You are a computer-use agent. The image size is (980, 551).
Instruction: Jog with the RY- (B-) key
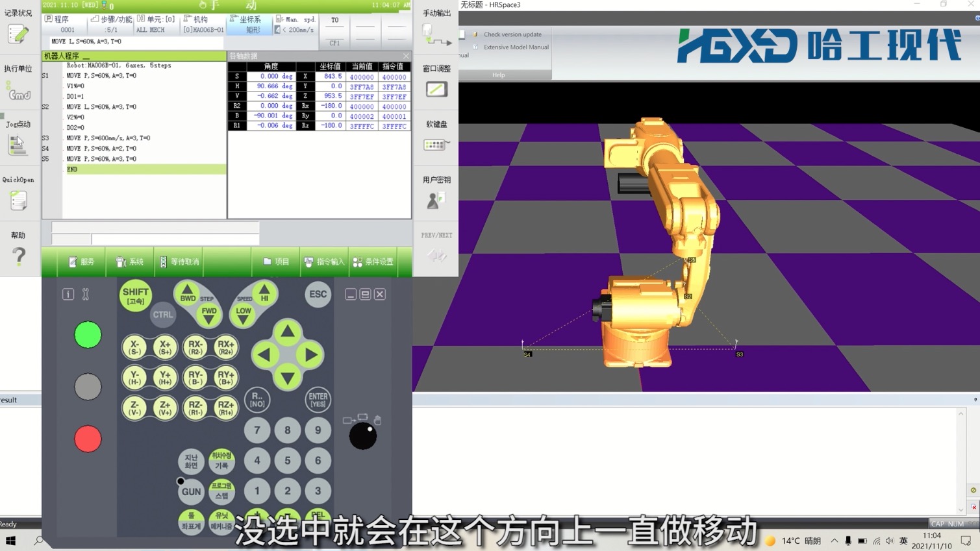click(195, 378)
